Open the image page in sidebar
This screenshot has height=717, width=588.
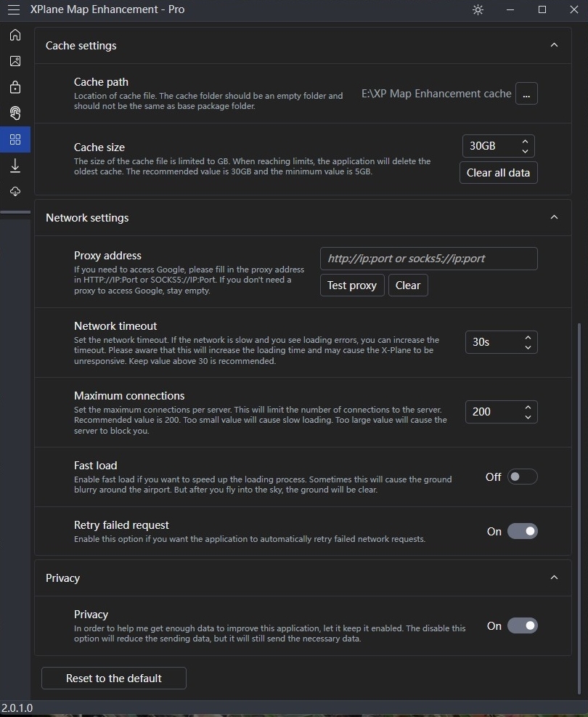[15, 61]
